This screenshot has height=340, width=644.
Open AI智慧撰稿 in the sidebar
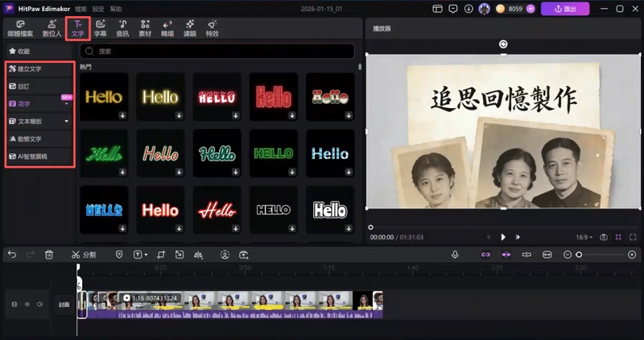pos(39,156)
